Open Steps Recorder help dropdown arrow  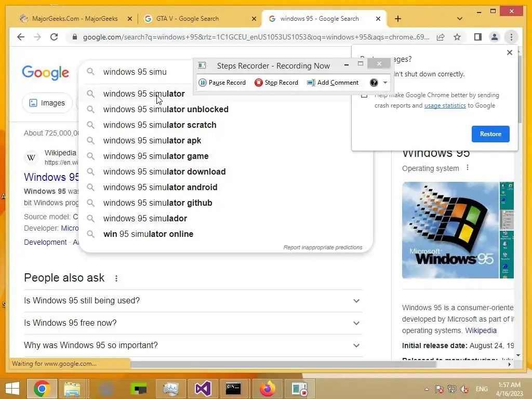click(385, 83)
